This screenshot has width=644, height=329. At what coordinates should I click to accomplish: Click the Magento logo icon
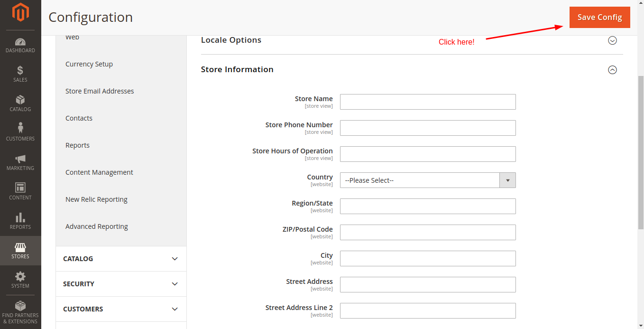point(20,12)
